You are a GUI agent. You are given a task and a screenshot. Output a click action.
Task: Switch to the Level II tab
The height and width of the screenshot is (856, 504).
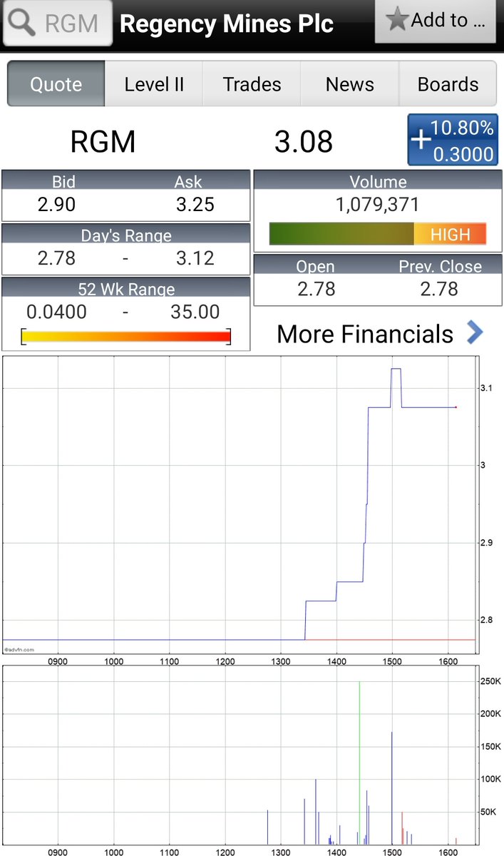coord(154,84)
